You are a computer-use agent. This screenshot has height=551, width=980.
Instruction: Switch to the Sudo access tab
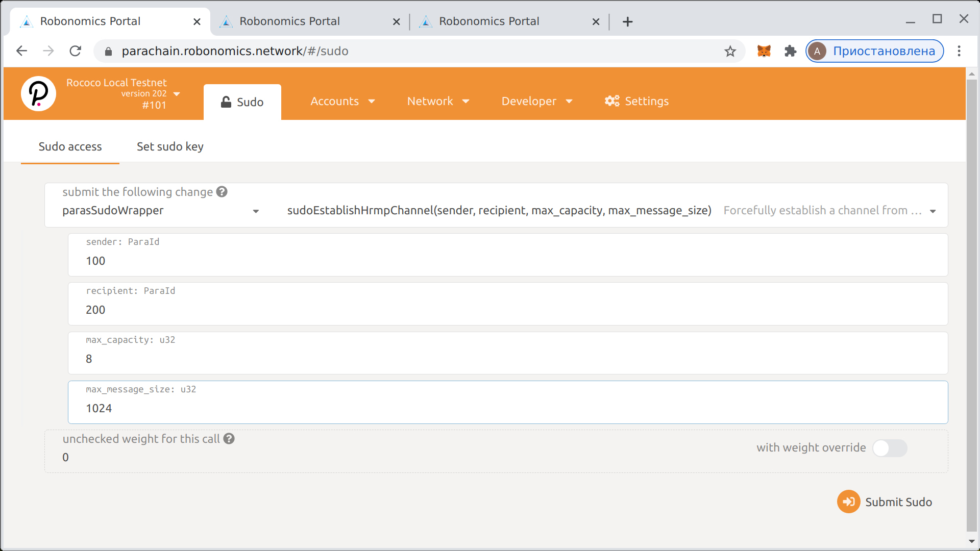(x=70, y=146)
